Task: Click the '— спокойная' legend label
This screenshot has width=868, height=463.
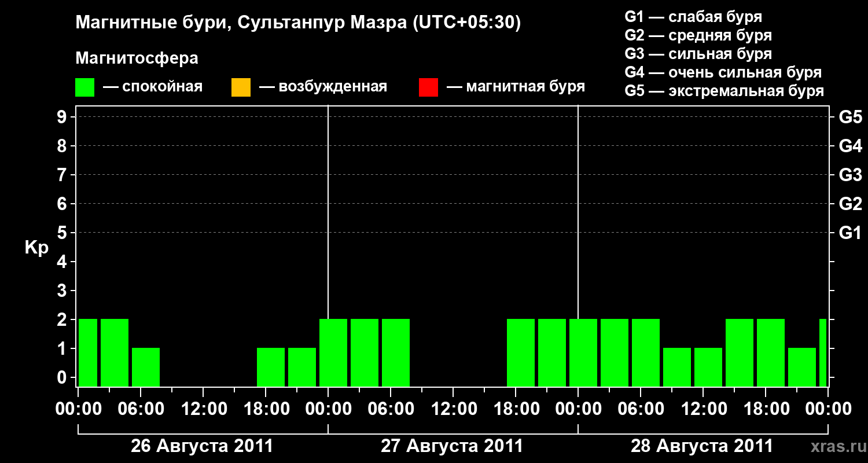Action: [x=153, y=87]
